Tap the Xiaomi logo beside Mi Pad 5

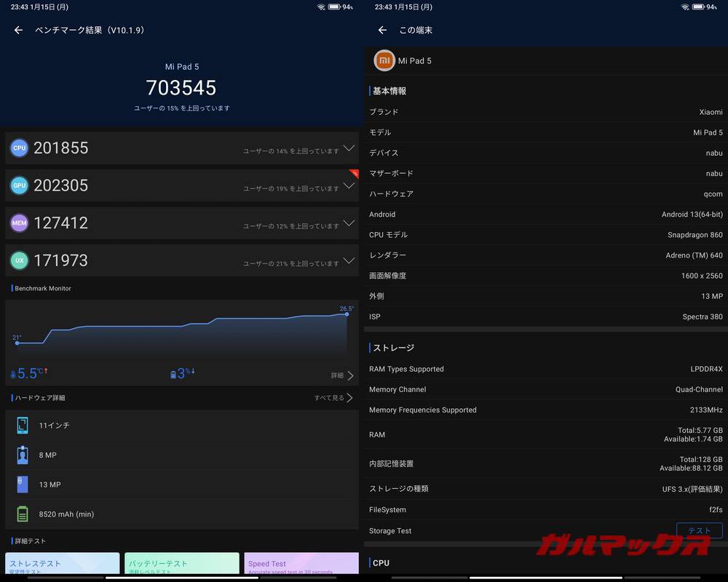tap(384, 61)
